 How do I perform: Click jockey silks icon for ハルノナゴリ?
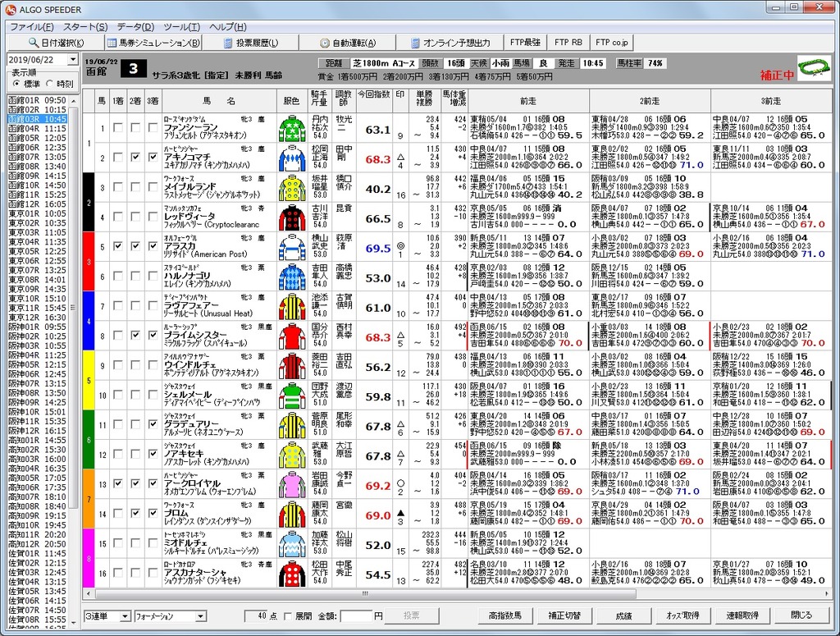[x=292, y=277]
